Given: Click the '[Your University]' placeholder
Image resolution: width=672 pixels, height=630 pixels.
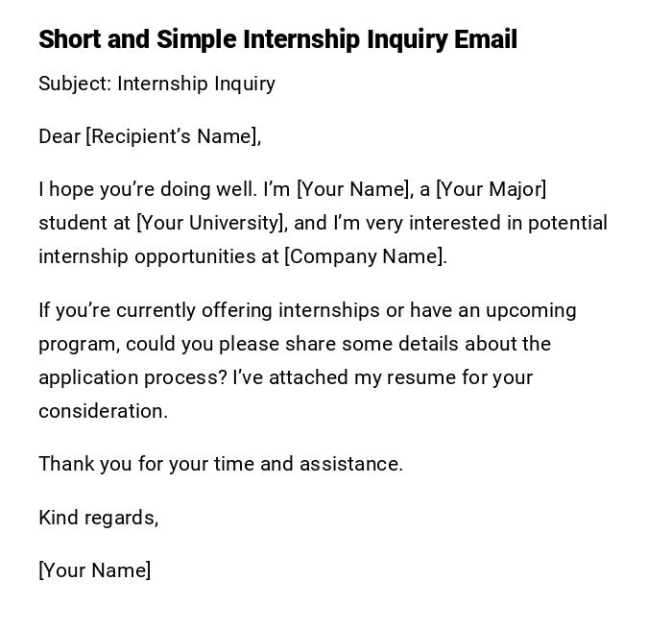Looking at the screenshot, I should [211, 223].
